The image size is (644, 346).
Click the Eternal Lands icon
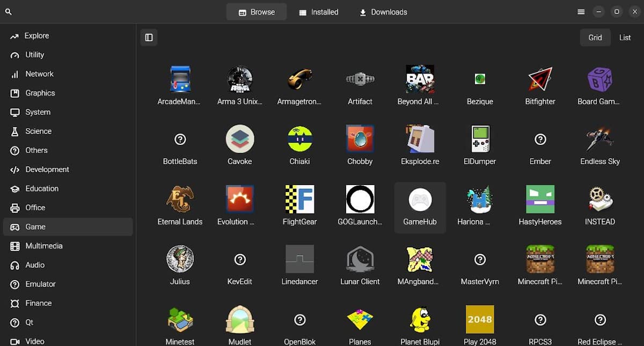pos(180,200)
